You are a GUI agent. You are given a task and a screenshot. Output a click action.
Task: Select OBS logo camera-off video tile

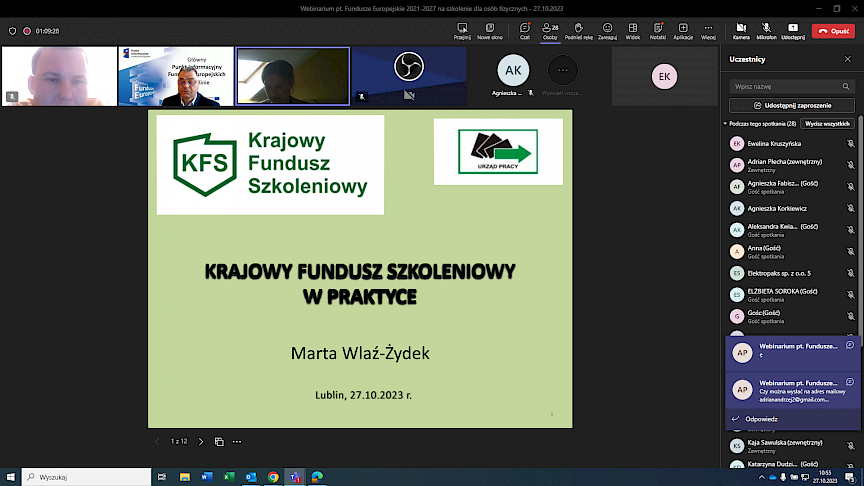pos(409,76)
